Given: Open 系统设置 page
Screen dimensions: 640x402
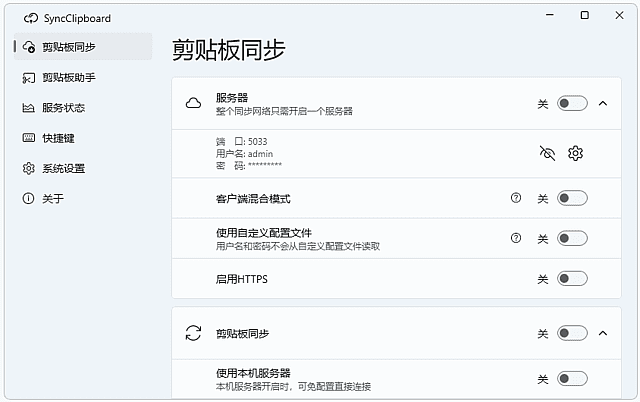Looking at the screenshot, I should [x=83, y=168].
